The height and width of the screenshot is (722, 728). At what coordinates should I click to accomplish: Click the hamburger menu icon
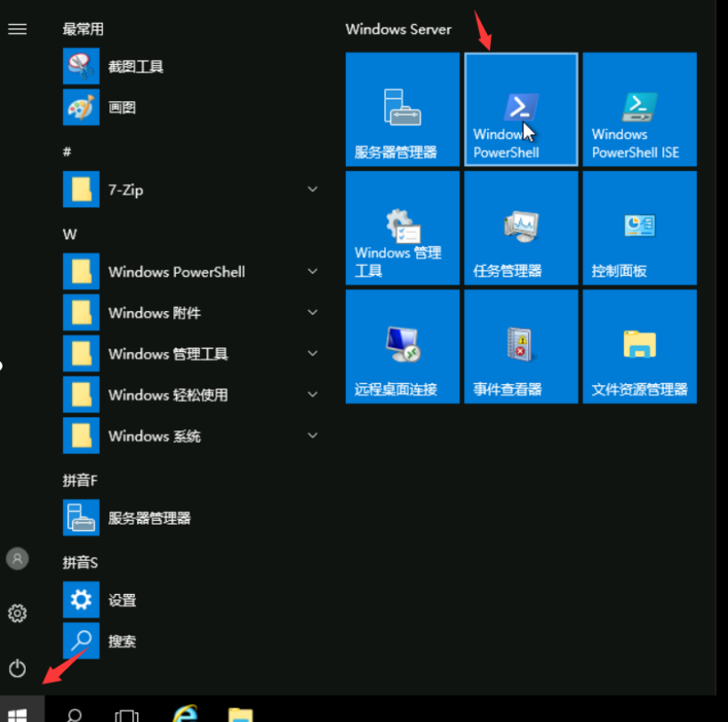17,29
